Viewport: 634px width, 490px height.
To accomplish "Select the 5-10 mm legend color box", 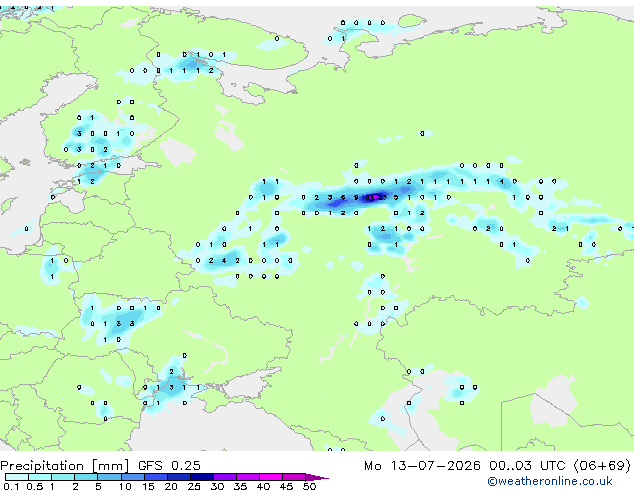I will pos(110,477).
